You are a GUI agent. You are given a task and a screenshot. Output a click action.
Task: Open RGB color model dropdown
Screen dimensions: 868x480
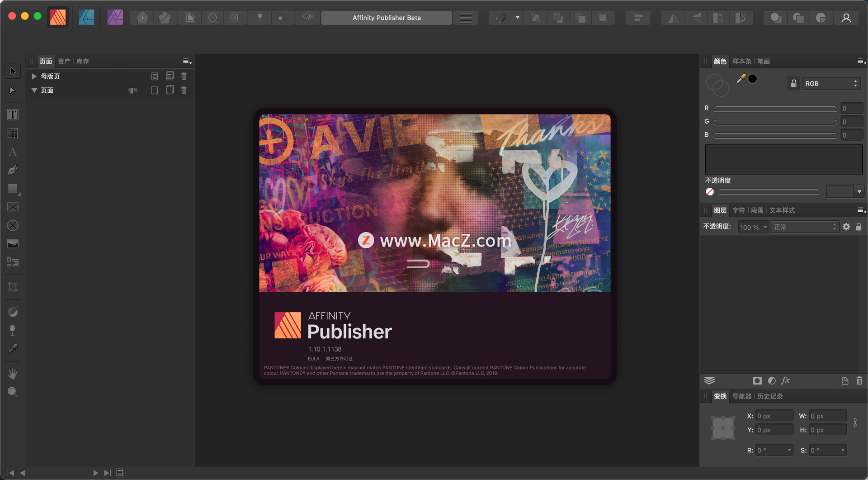coord(831,84)
